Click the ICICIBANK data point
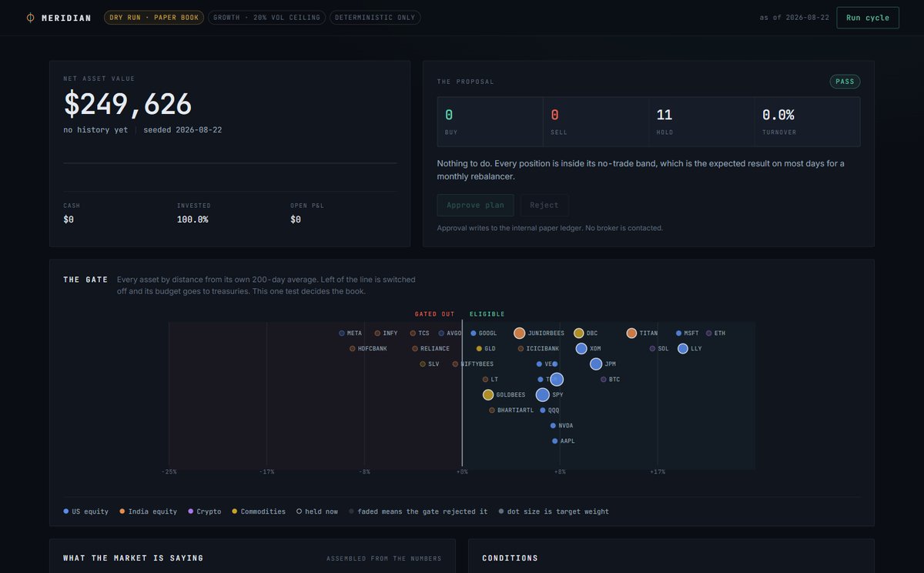Viewport: 924px width, 573px height. pyautogui.click(x=521, y=349)
